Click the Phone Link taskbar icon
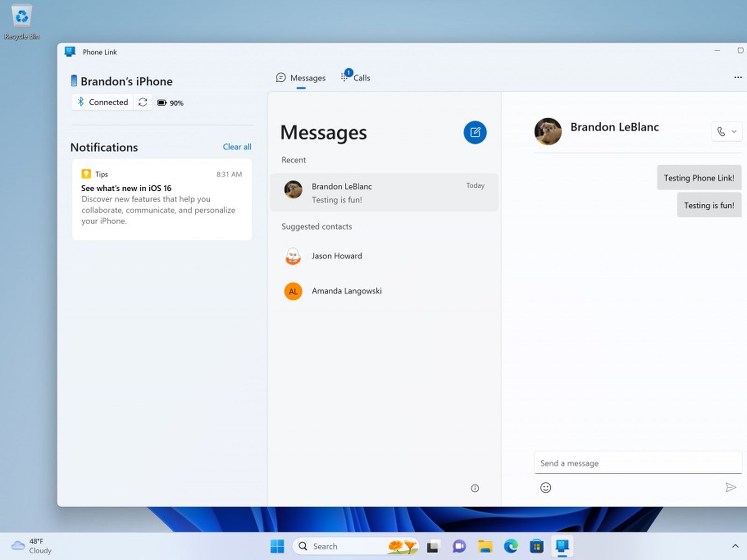Screen dimensions: 747x560 click(x=562, y=546)
